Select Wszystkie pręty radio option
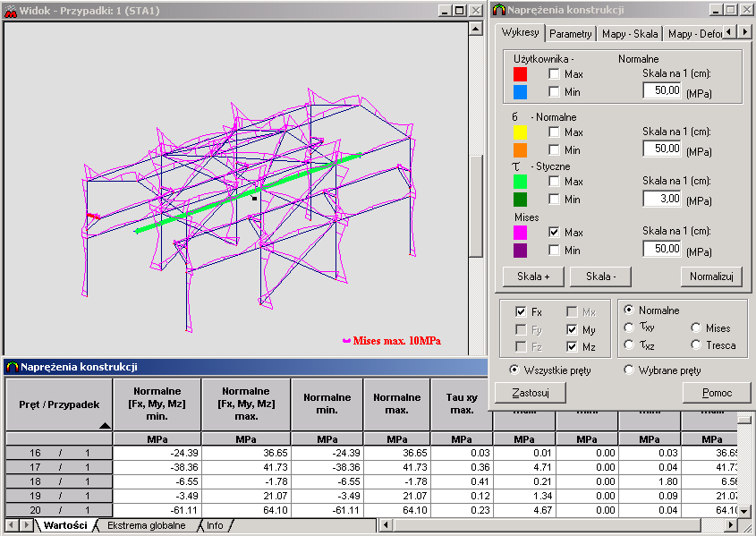 [514, 370]
